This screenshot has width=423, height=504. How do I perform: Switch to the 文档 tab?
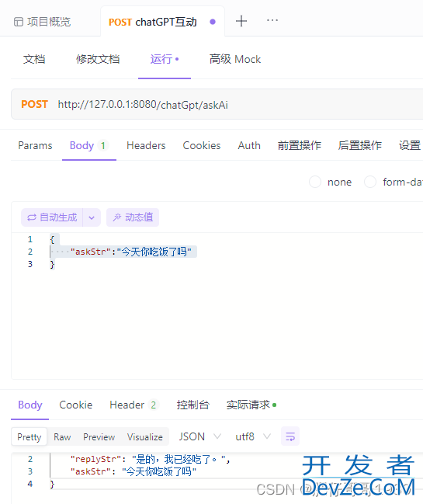pyautogui.click(x=34, y=59)
